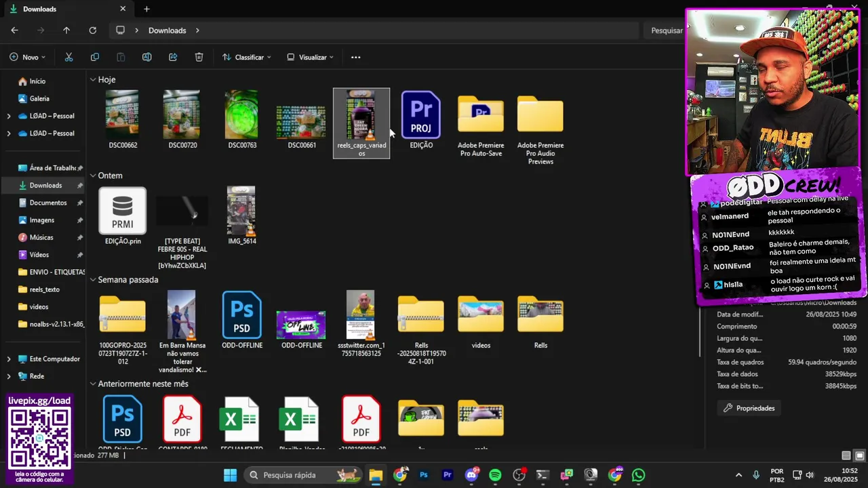Collapse the Hoje group
The height and width of the screenshot is (488, 868).
[92, 80]
